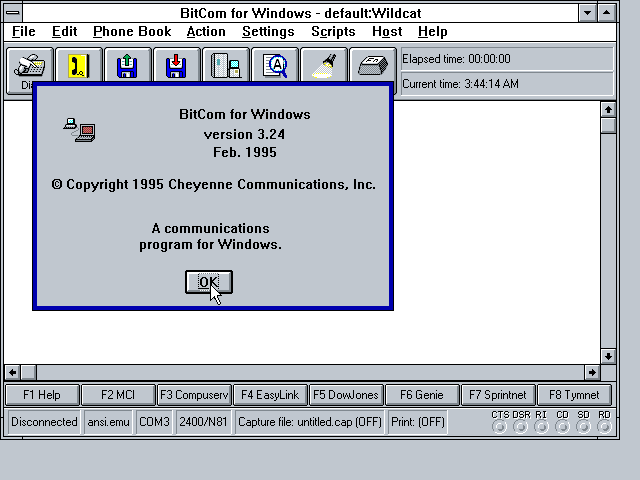Click the CTS indicator light
Viewport: 640px width, 480px height.
point(499,427)
